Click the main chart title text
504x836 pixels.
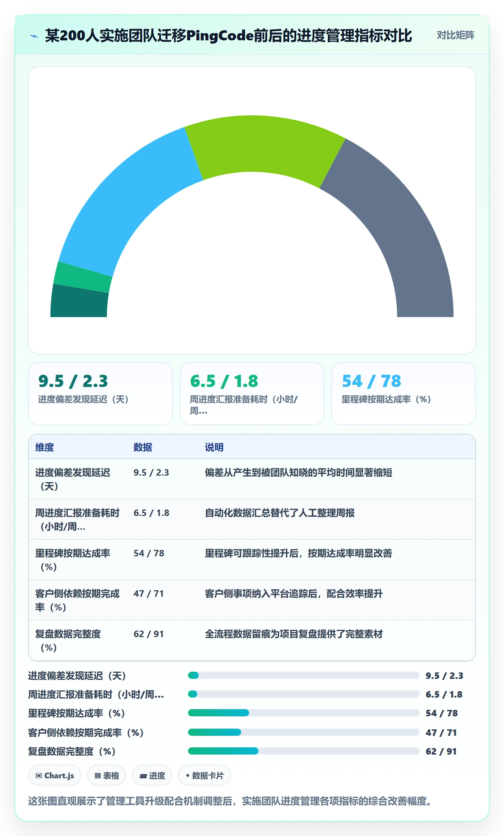click(x=228, y=36)
